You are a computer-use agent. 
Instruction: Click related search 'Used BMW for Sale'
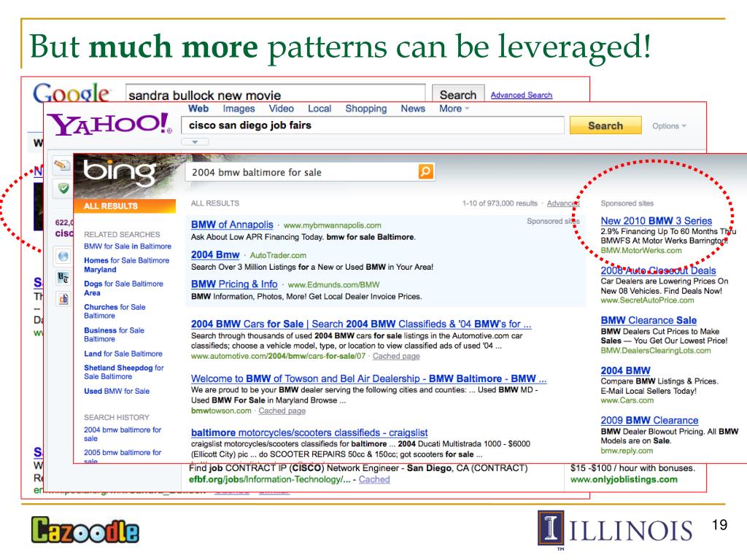(117, 391)
